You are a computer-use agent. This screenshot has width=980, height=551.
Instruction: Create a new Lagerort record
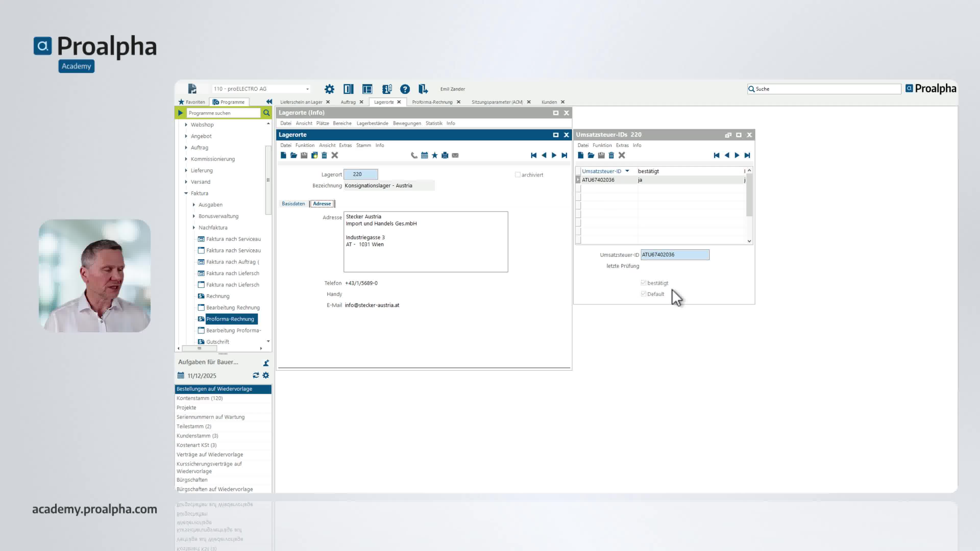[x=283, y=155]
